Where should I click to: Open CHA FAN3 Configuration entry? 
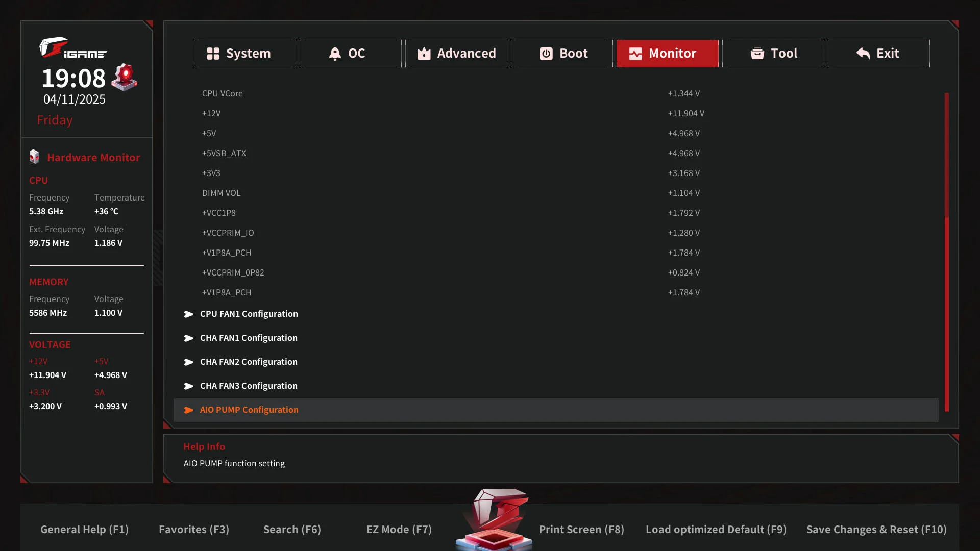point(249,386)
